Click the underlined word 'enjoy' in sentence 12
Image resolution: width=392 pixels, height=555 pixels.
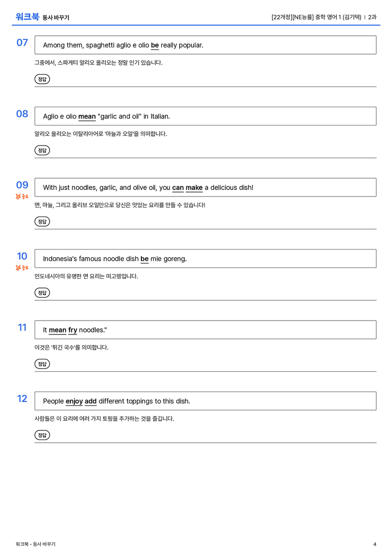pyautogui.click(x=75, y=401)
